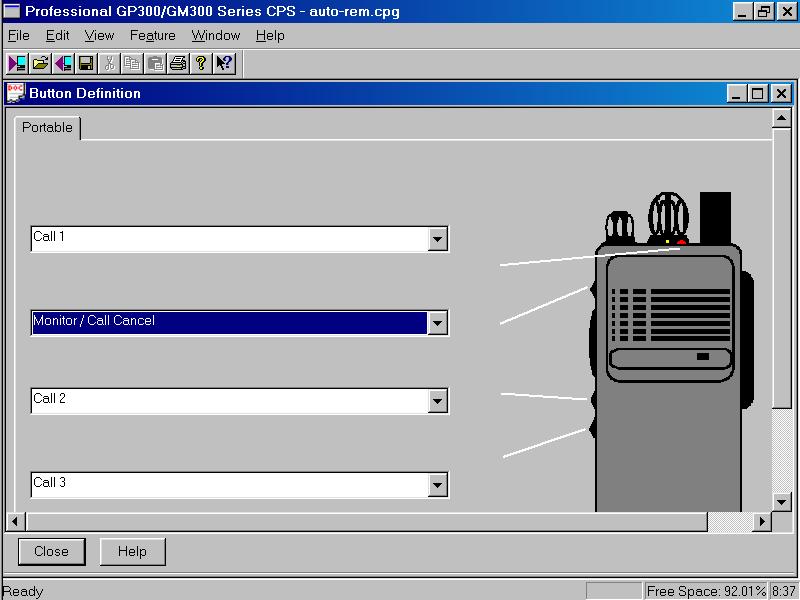Minimize the Button Definition window

coord(736,93)
